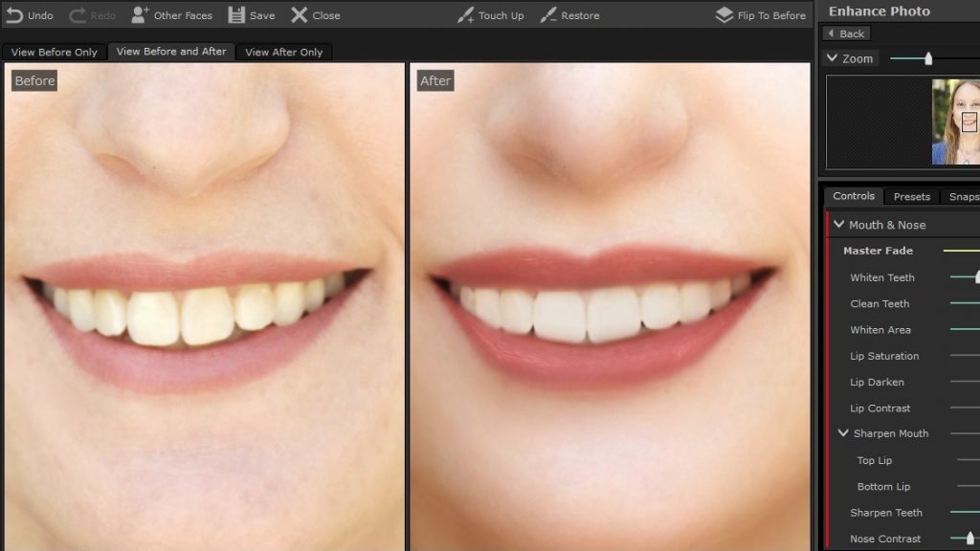Click the After image label
The height and width of the screenshot is (551, 980).
pyautogui.click(x=435, y=80)
